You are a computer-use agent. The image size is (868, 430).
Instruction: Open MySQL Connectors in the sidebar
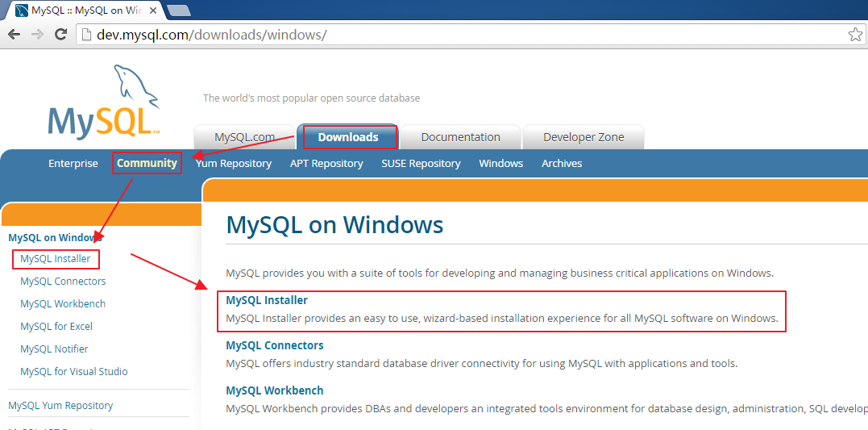tap(63, 281)
